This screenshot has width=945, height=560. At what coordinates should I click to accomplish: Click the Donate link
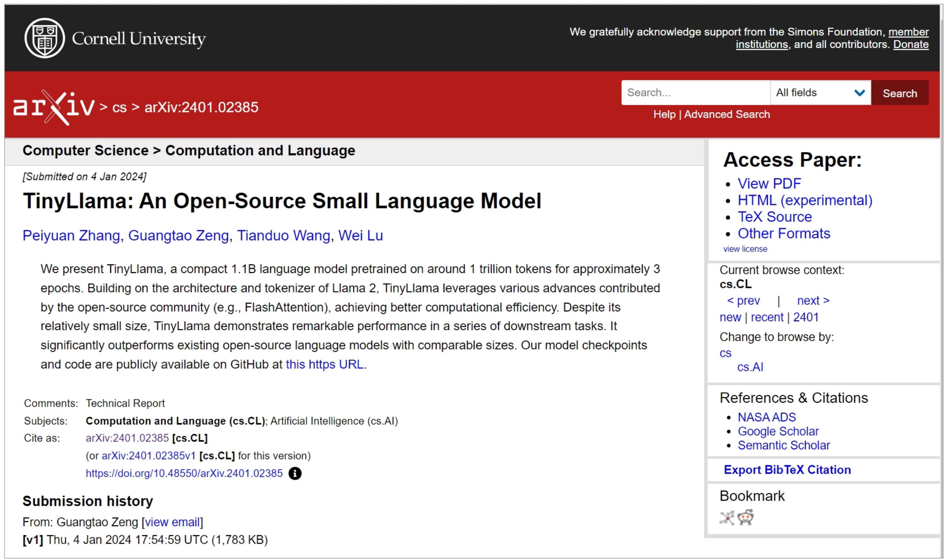pos(911,45)
